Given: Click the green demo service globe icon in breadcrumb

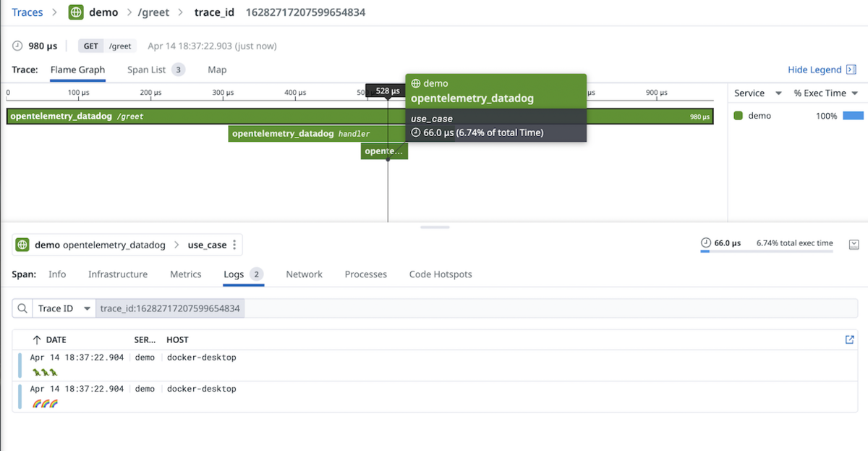Looking at the screenshot, I should tap(75, 12).
